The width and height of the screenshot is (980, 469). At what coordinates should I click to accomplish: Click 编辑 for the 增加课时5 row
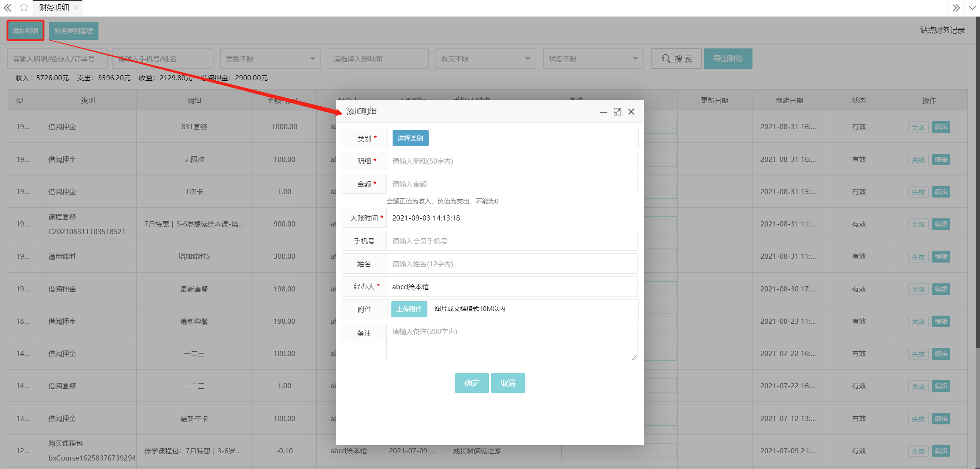coord(941,257)
